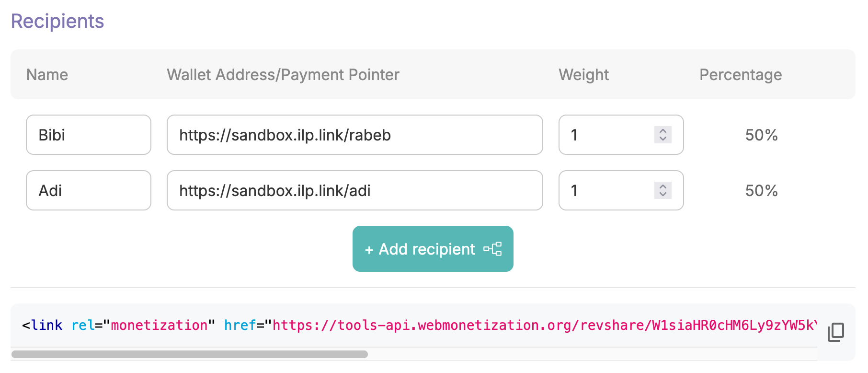This screenshot has width=868, height=373.
Task: Click the Weight column header
Action: [583, 74]
